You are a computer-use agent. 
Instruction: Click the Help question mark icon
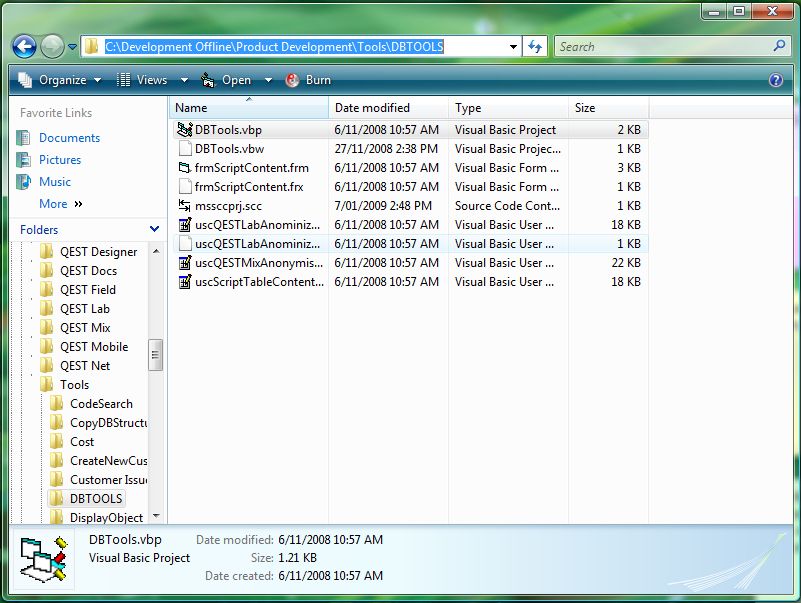[x=775, y=80]
